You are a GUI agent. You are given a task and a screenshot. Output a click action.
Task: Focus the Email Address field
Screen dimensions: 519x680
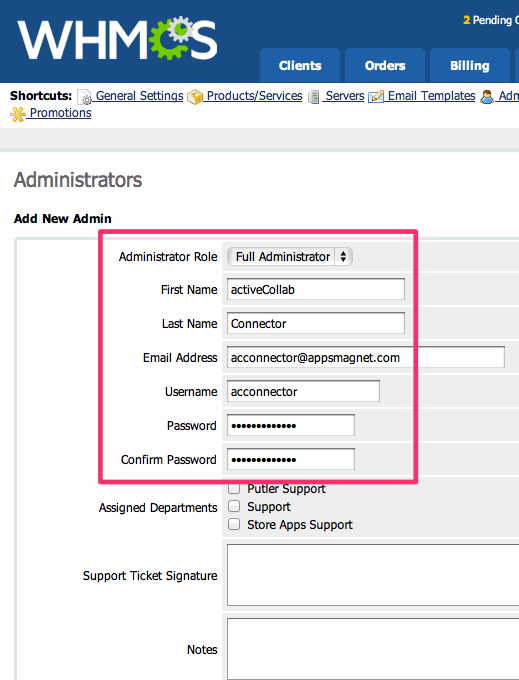366,357
